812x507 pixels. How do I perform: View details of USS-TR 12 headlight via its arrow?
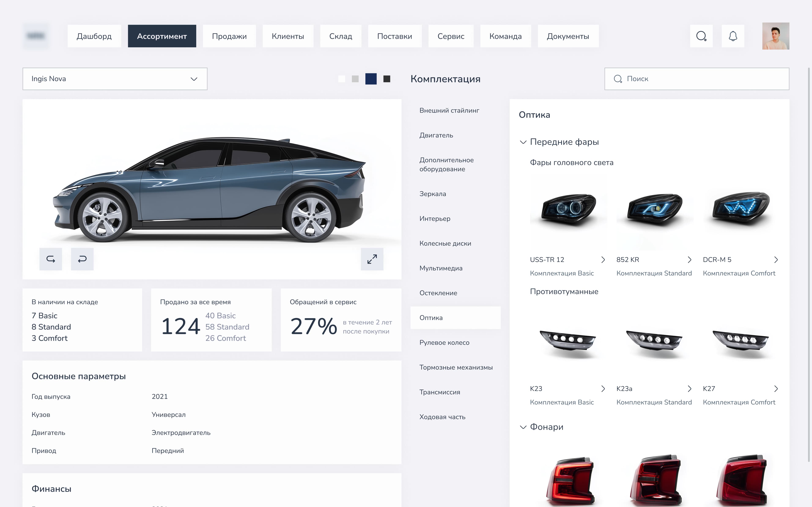[x=603, y=260]
